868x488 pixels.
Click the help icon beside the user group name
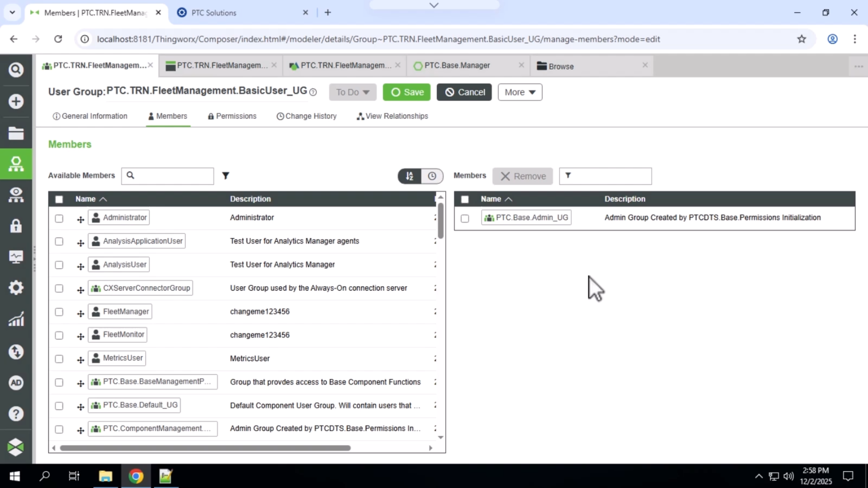coord(313,92)
